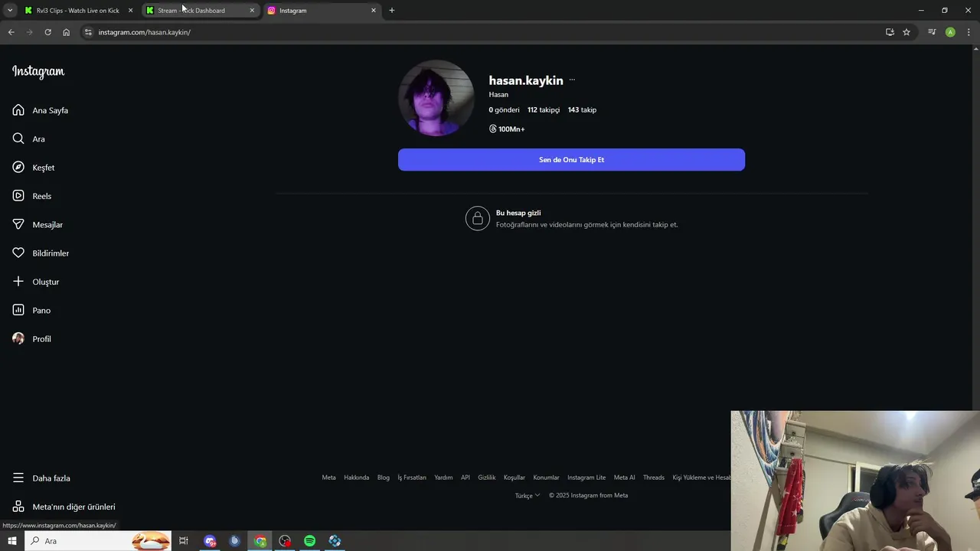Open İş Fırsatları footer link

[x=412, y=478]
